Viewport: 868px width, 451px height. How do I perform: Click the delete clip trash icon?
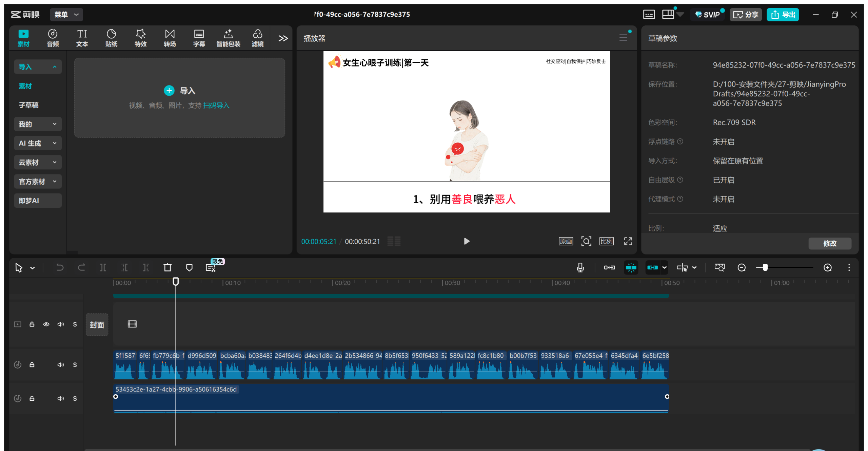167,268
